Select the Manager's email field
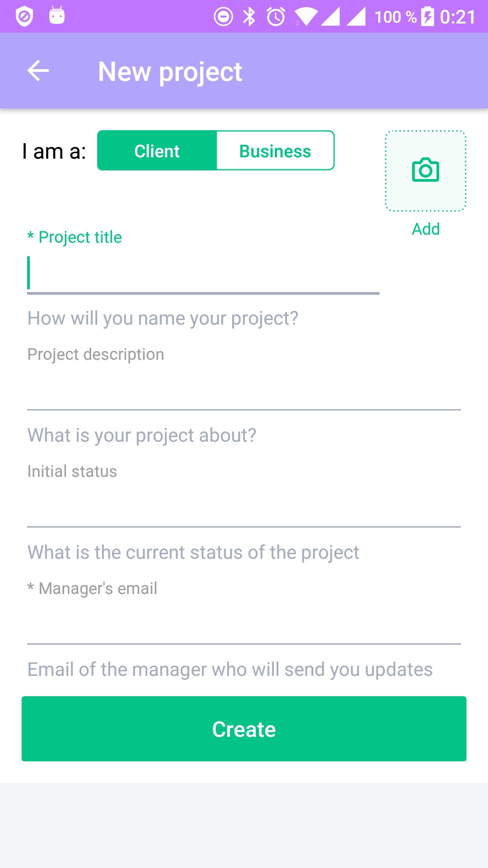 coord(244,625)
